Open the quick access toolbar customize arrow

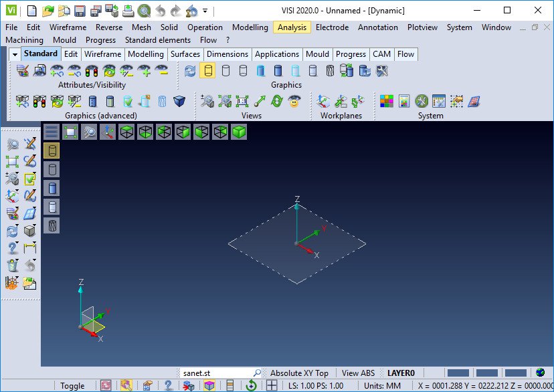point(205,11)
